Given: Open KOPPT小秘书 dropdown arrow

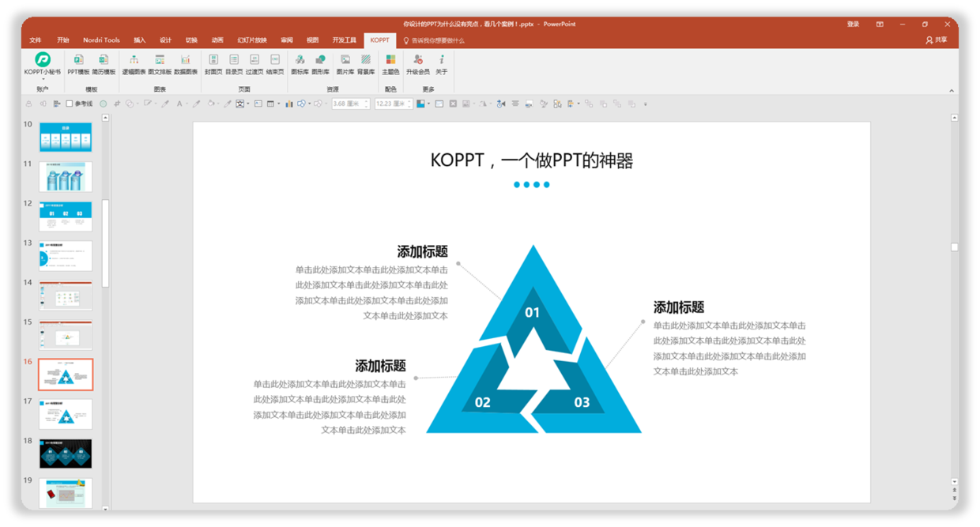Looking at the screenshot, I should (43, 79).
